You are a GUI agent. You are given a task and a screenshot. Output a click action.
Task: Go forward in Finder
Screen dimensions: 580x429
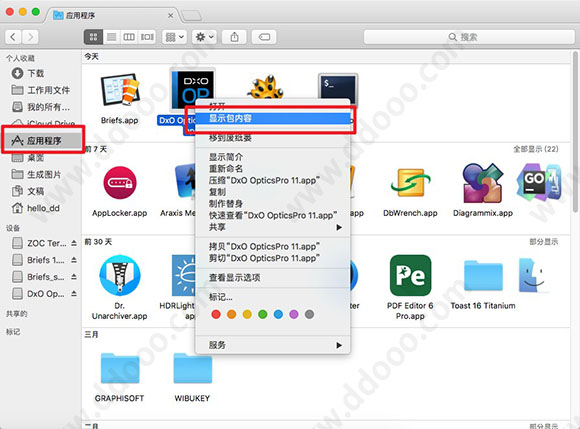[30, 37]
